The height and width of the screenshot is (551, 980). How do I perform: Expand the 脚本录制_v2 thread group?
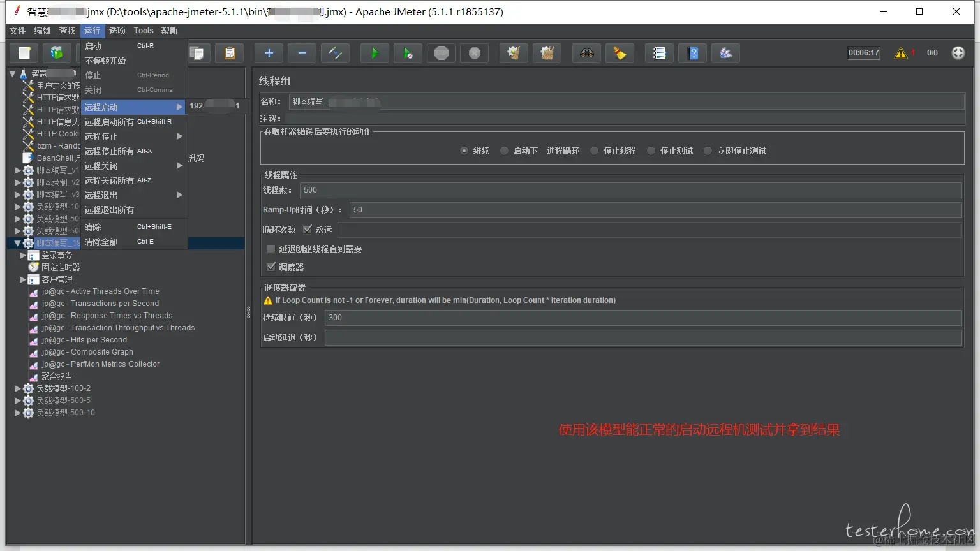tap(17, 182)
